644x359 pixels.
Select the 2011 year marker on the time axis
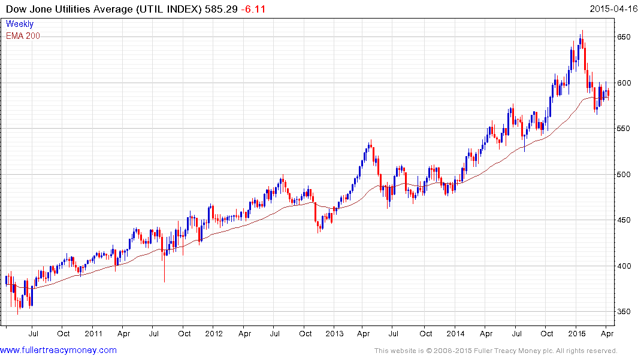coord(93,333)
